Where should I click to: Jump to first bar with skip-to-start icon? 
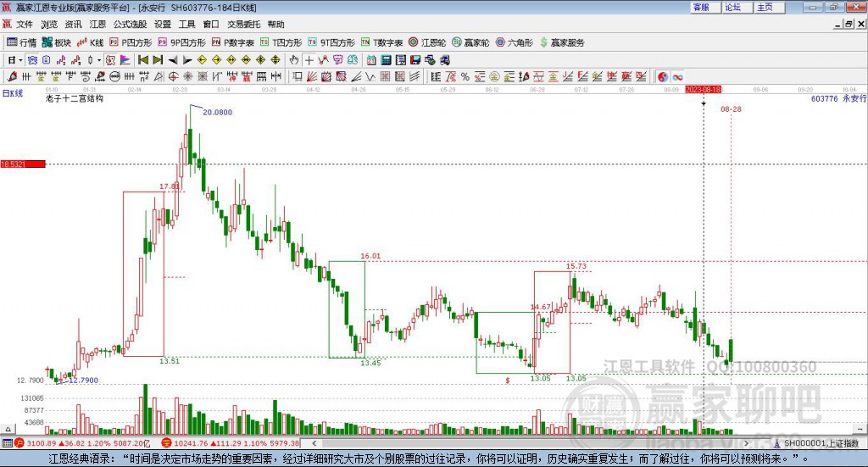click(x=142, y=60)
